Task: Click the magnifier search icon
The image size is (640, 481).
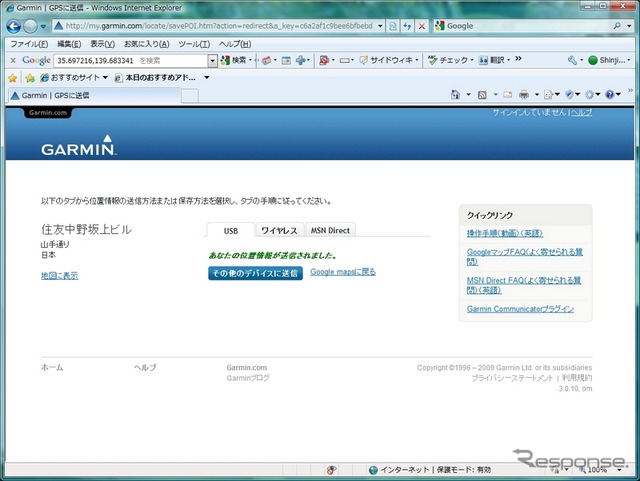Action: (x=617, y=26)
